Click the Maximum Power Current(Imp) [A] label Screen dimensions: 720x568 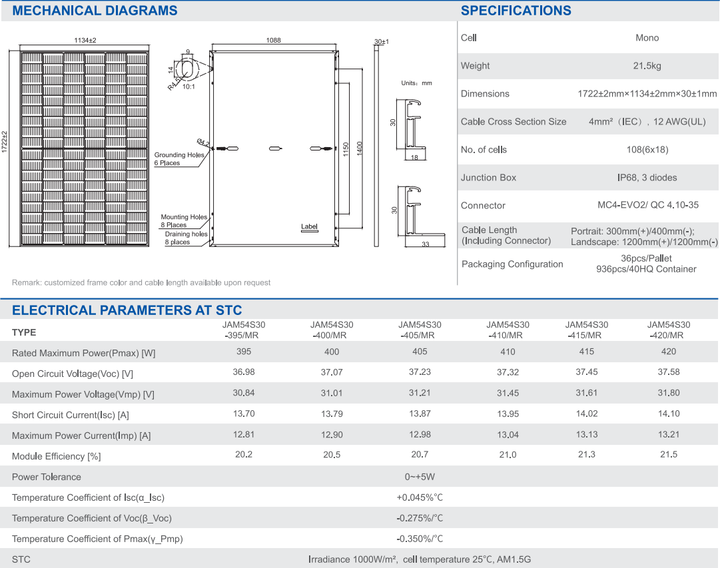[x=81, y=436]
